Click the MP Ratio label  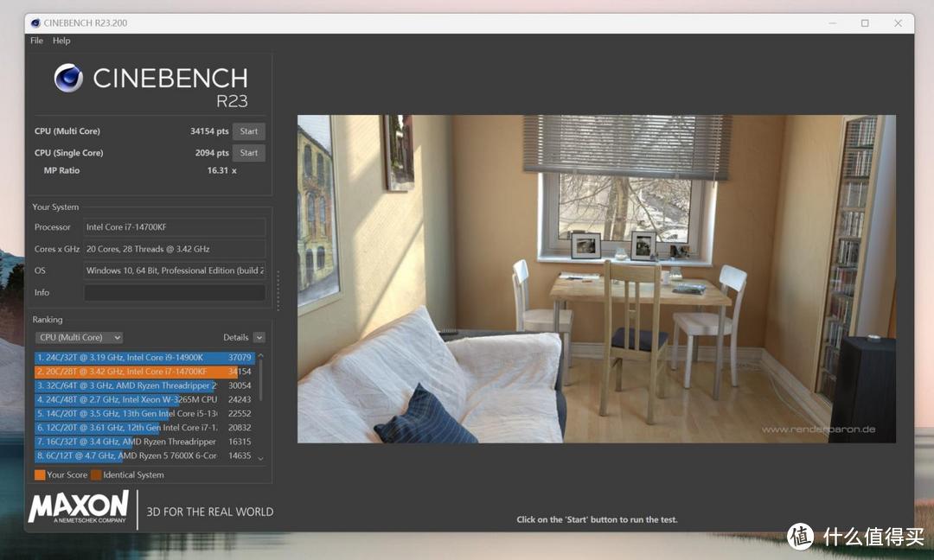(x=61, y=171)
